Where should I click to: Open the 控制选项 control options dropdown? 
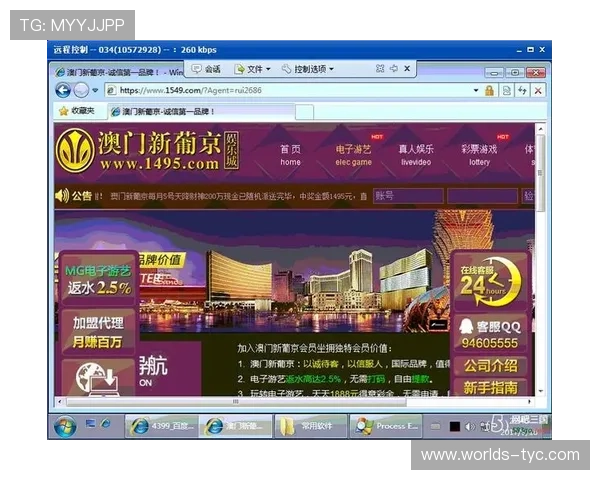(308, 69)
